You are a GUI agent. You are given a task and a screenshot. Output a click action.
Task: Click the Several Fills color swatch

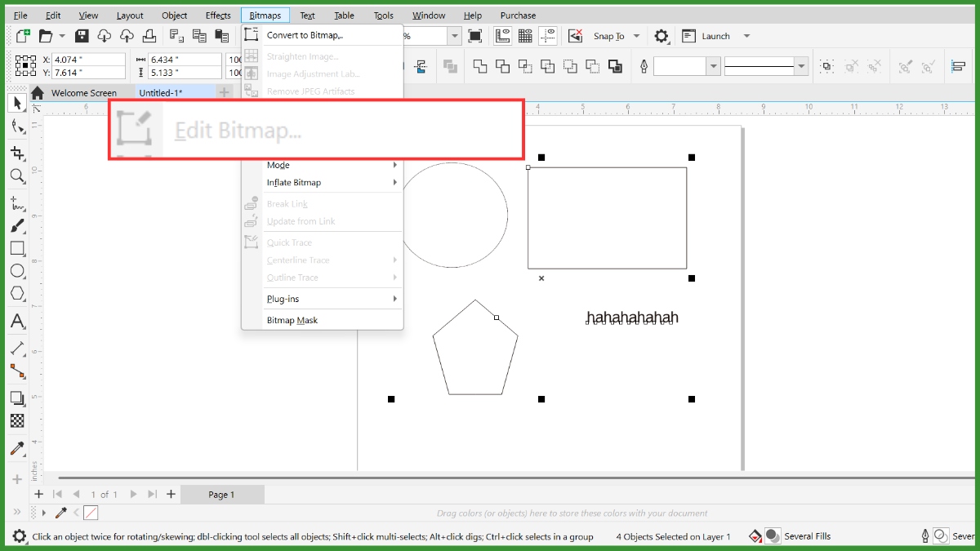coord(772,536)
